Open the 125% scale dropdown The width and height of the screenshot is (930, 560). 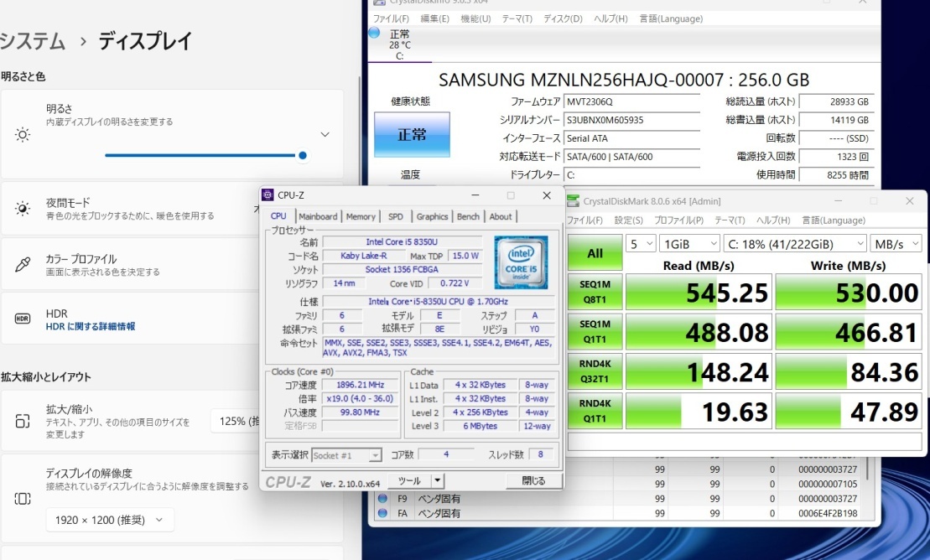coord(236,421)
